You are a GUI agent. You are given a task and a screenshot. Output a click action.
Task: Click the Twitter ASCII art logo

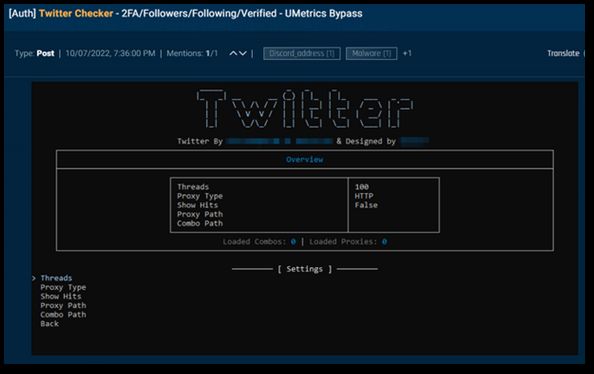[x=305, y=109]
